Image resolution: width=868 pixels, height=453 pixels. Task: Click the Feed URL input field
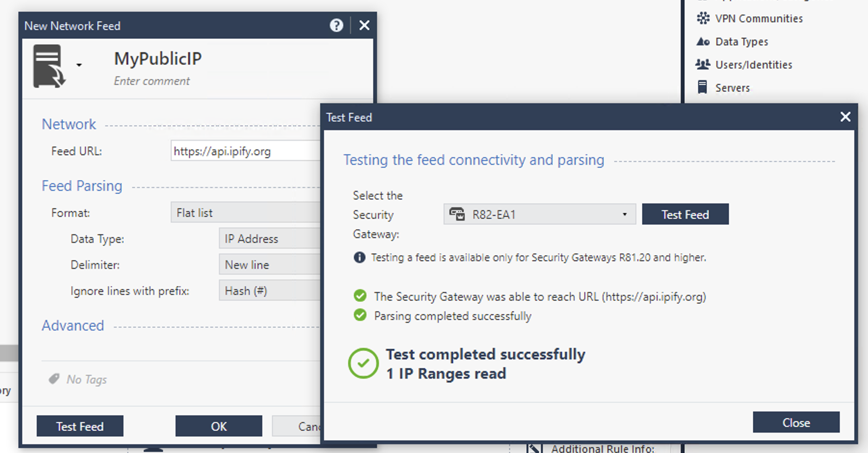click(x=245, y=151)
